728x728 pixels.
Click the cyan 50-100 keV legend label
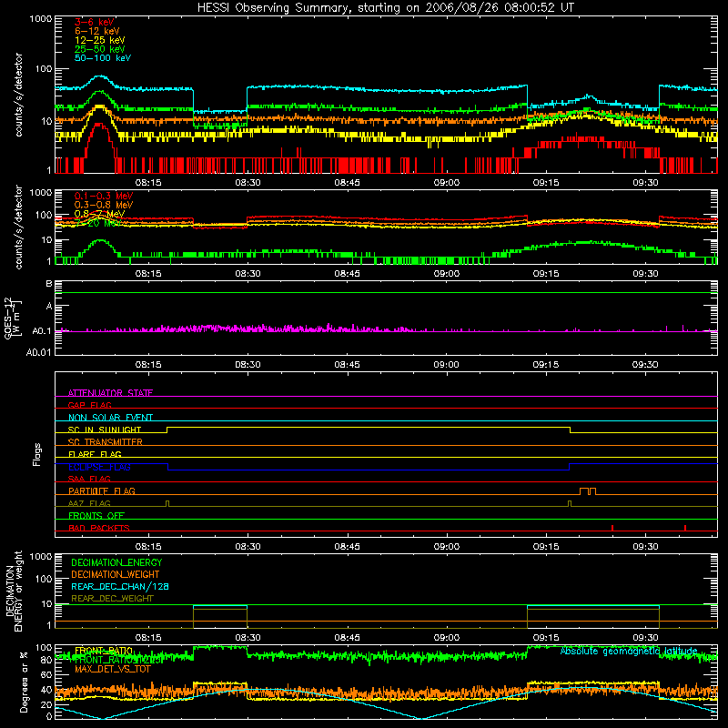click(x=103, y=58)
